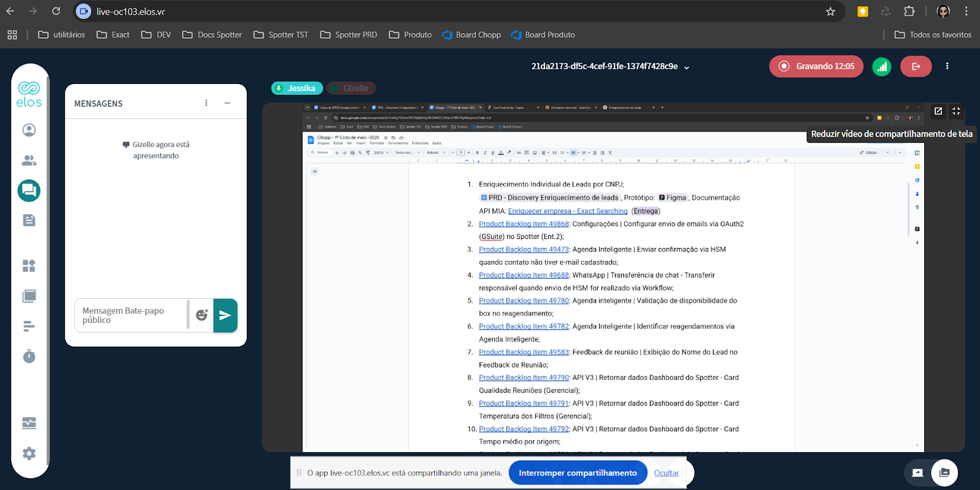Open the widgets apps icon in sidebar
The width and height of the screenshot is (980, 490).
29,266
